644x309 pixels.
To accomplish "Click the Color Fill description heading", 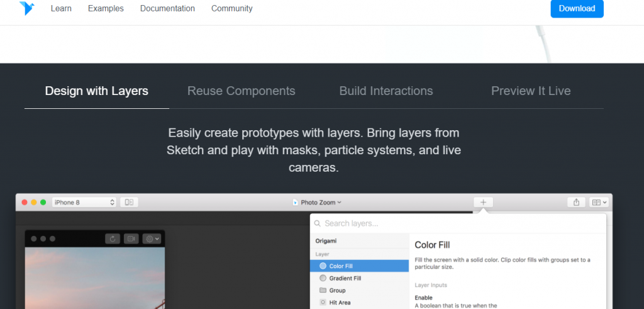I will pyautogui.click(x=432, y=245).
